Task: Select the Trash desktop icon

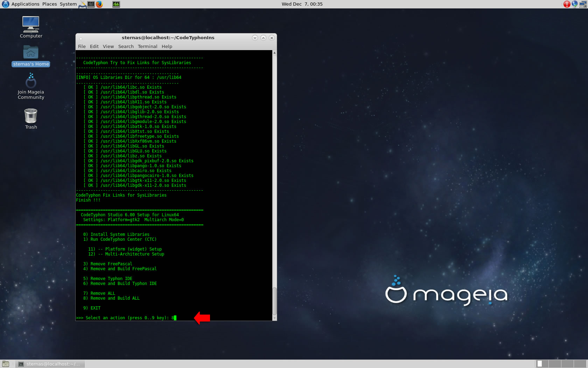Action: 31,119
